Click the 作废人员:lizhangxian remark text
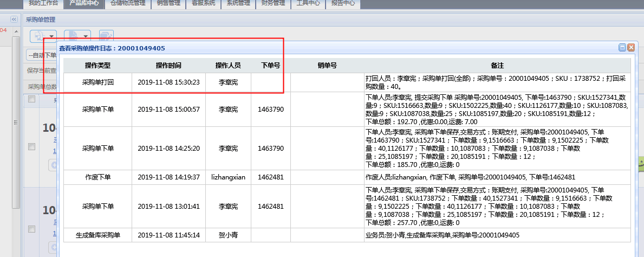This screenshot has width=644, height=257. [470, 177]
